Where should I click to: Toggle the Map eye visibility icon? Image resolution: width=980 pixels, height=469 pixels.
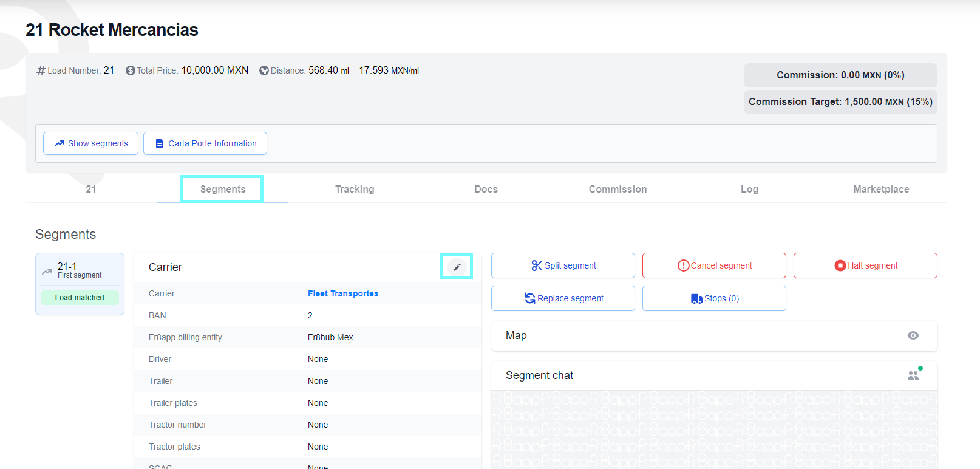tap(913, 335)
